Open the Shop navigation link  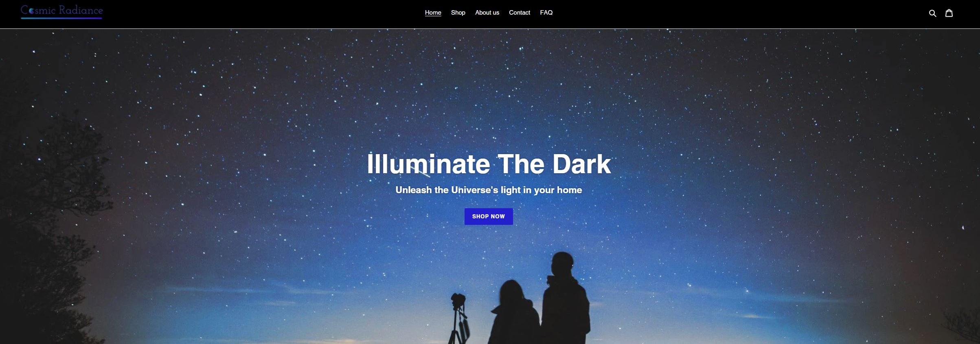(x=458, y=13)
